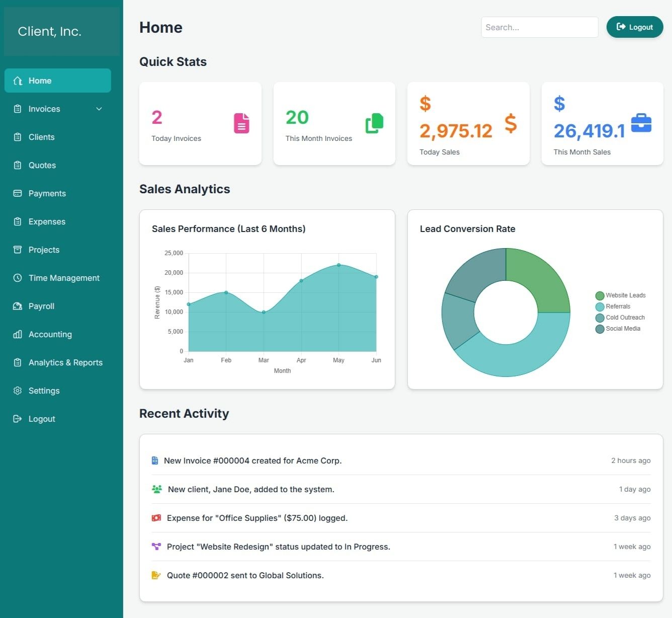Click the Logout button at top right
672x618 pixels.
pos(634,27)
